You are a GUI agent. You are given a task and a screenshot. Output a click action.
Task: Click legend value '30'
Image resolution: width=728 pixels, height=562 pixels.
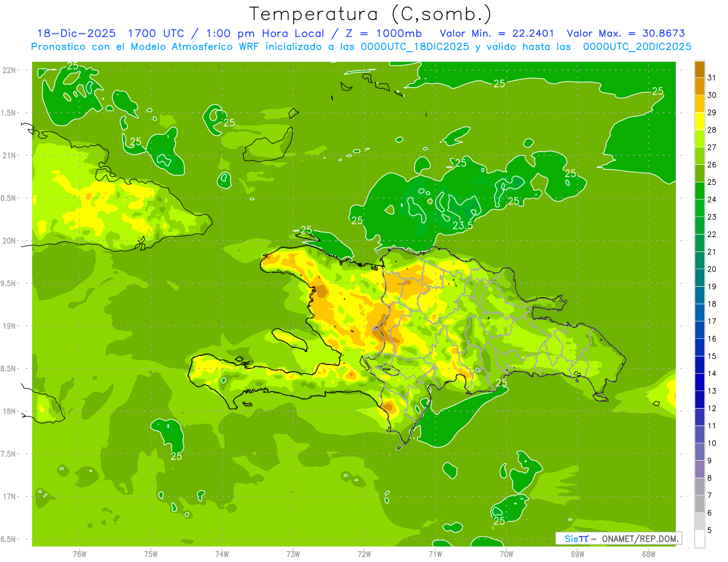(712, 95)
